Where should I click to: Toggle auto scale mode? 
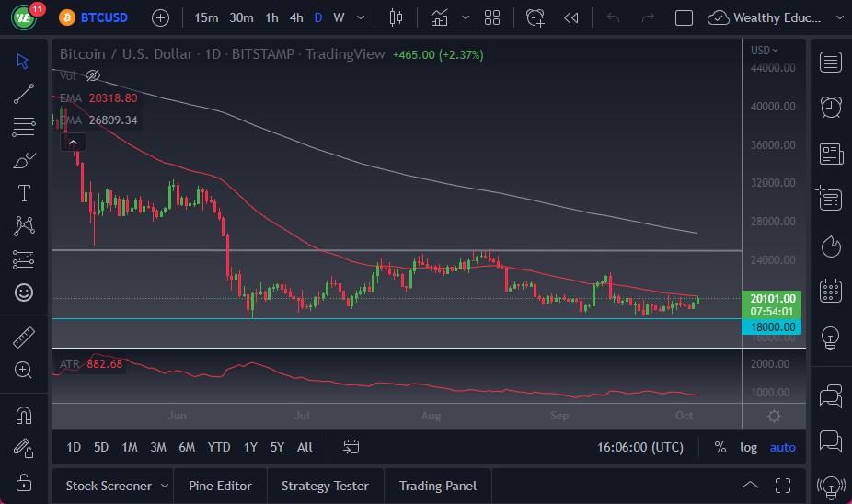click(x=782, y=447)
